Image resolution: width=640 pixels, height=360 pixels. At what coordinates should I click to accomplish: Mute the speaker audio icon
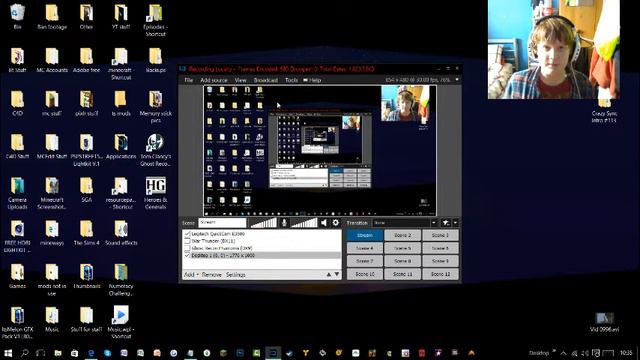(x=324, y=222)
